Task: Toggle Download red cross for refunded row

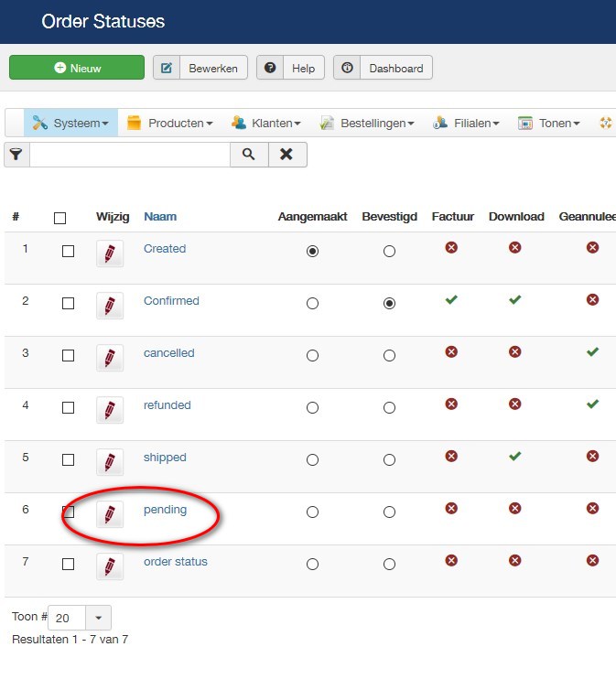Action: click(515, 404)
